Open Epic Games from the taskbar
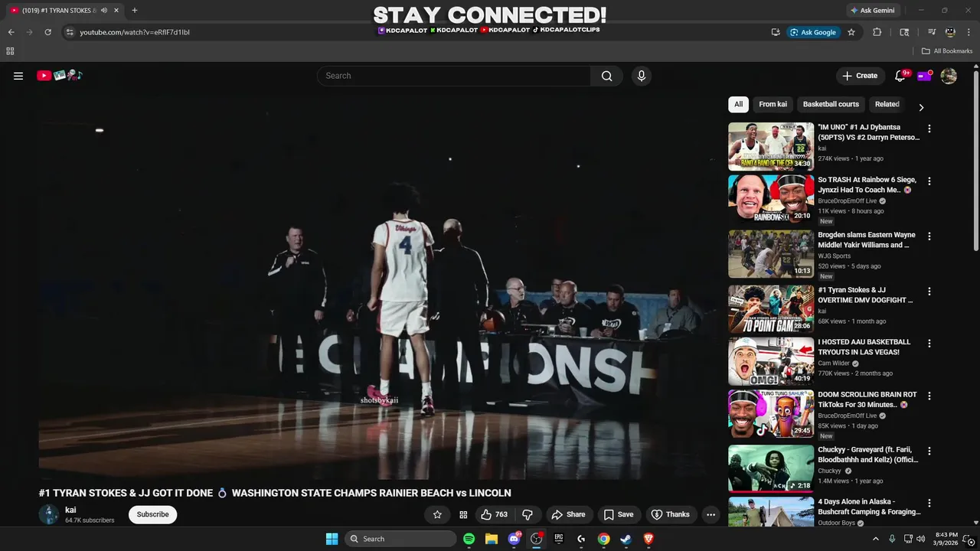Image resolution: width=980 pixels, height=551 pixels. tap(559, 539)
